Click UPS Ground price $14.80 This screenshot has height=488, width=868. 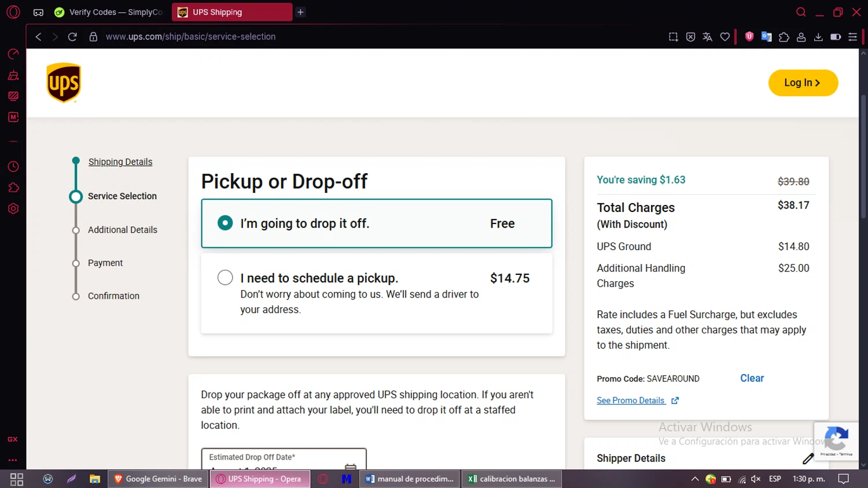click(x=793, y=247)
